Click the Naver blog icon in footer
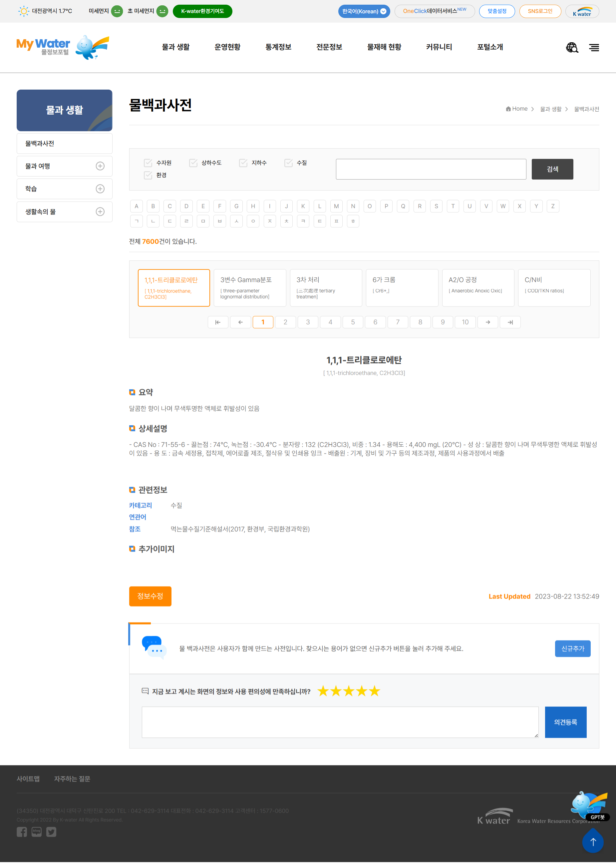The width and height of the screenshot is (616, 863). (36, 832)
